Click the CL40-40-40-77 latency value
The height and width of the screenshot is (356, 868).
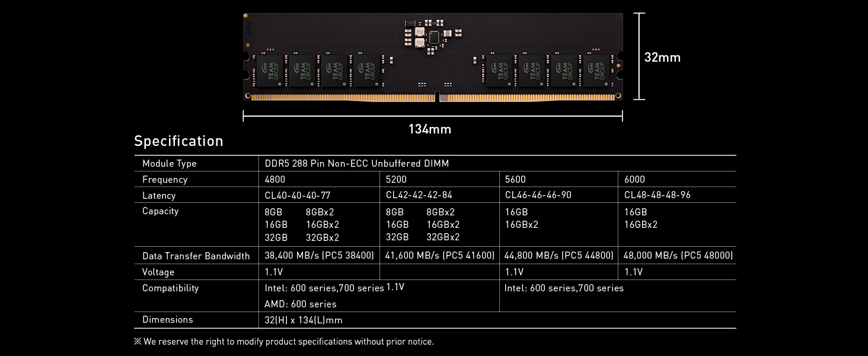(298, 195)
